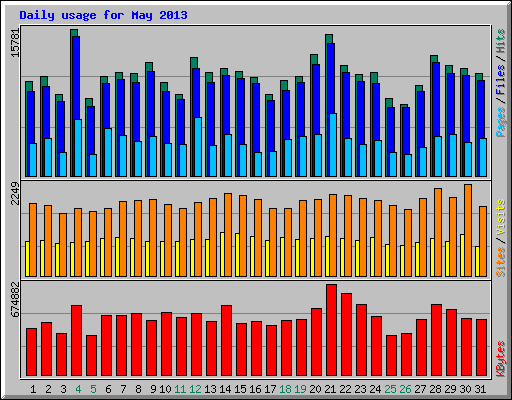Screen dimensions: 512x400
Task: Click day 4 on the x-axis
Action: click(x=78, y=389)
